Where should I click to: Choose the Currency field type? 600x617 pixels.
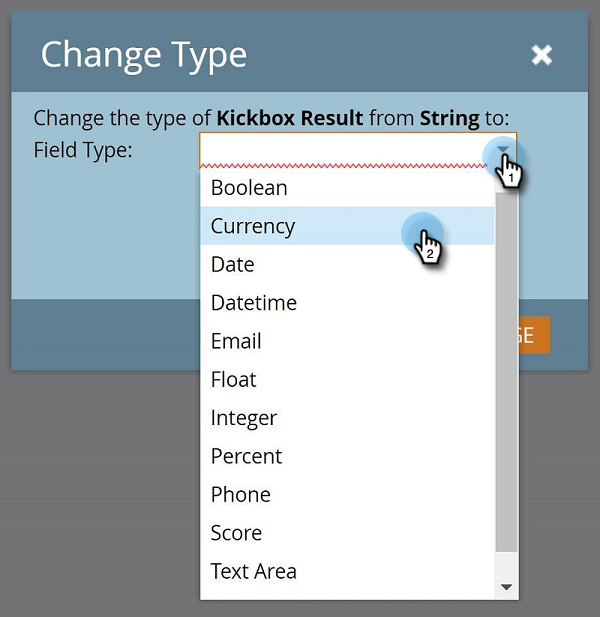253,226
